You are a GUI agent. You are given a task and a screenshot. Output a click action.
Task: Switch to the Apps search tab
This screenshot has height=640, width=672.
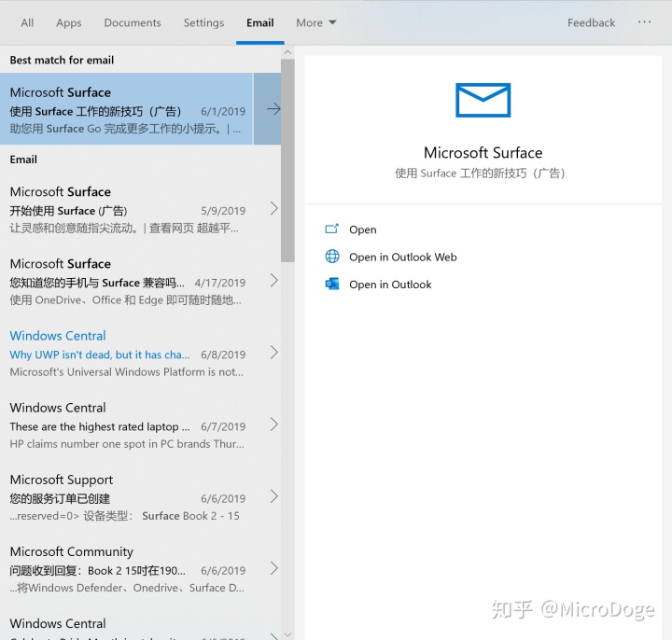(x=68, y=22)
